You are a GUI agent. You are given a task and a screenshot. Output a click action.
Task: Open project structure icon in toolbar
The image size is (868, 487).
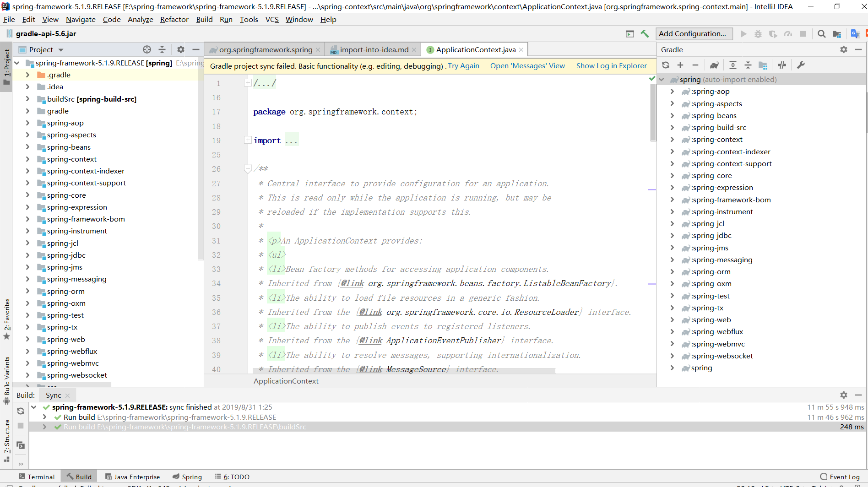pos(837,33)
